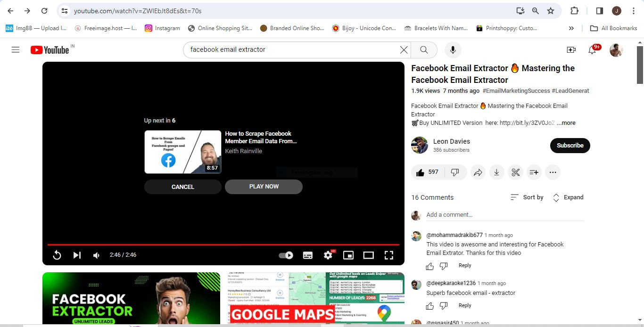Clear the search query
Image resolution: width=644 pixels, height=327 pixels.
(404, 49)
